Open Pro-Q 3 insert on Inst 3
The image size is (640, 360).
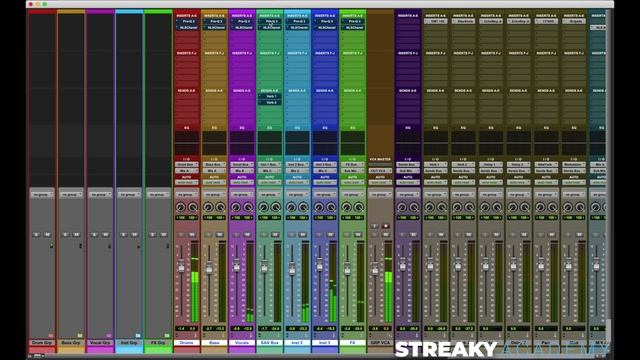coord(325,21)
